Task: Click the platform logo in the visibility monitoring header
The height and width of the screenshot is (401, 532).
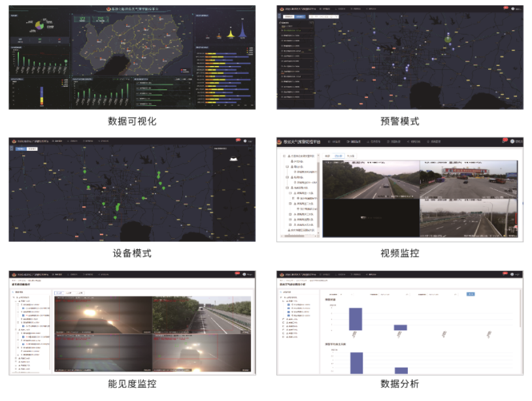Action: click(12, 274)
